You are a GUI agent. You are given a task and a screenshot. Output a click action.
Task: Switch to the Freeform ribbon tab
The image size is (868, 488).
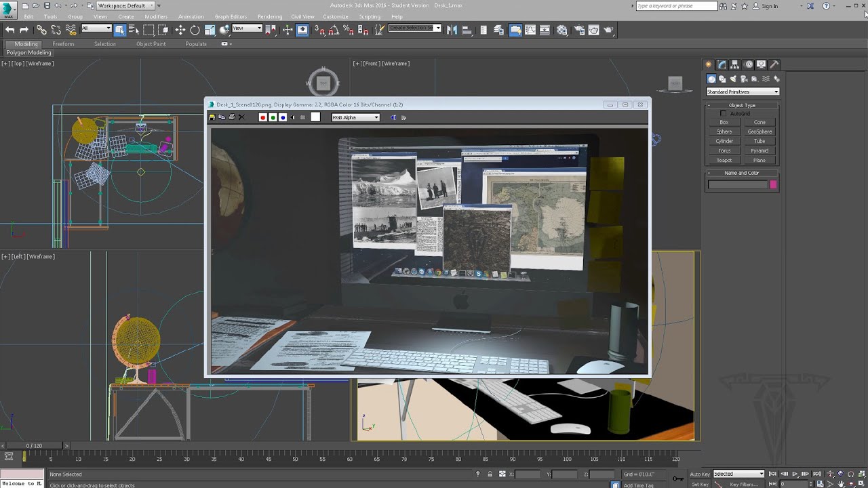63,44
